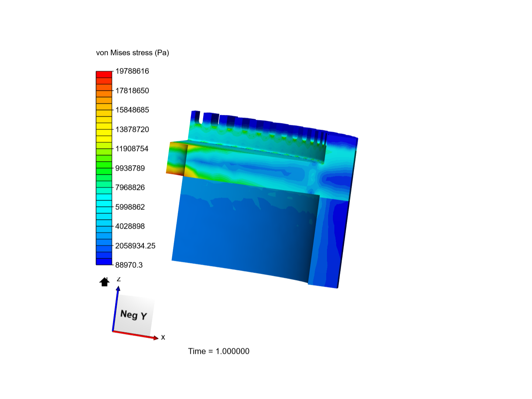Click the blue Z axis arrow
Screen dimensions: 532x399
pos(116,308)
